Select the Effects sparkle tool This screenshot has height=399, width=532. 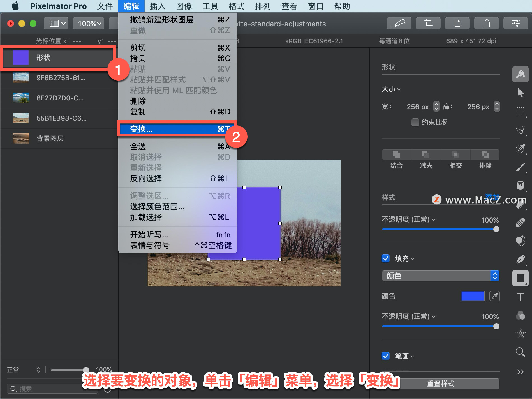click(x=520, y=334)
